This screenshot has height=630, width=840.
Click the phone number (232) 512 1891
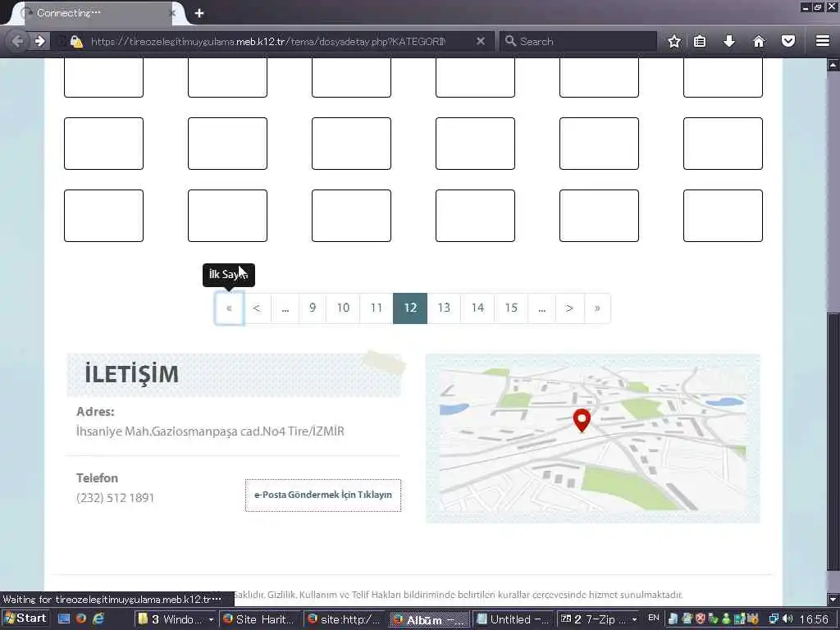pos(115,498)
